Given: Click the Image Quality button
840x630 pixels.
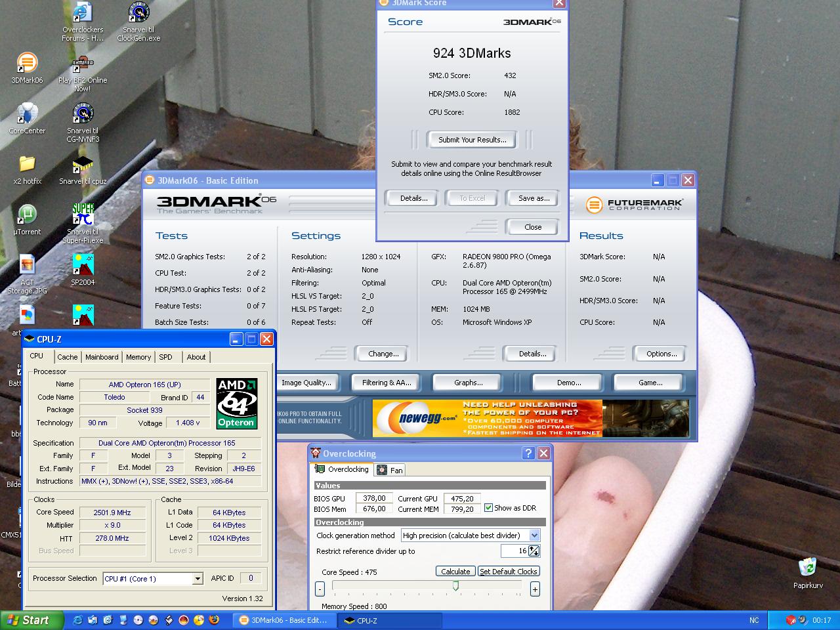Looking at the screenshot, I should coord(306,383).
